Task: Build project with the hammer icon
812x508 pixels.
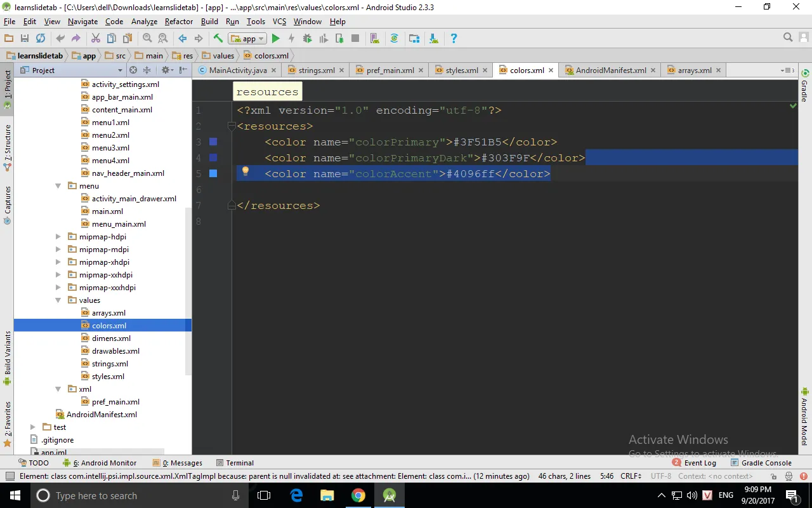Action: pyautogui.click(x=218, y=39)
